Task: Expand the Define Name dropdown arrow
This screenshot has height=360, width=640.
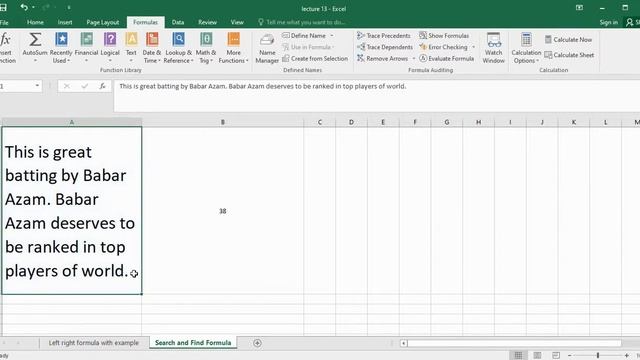Action: [332, 36]
